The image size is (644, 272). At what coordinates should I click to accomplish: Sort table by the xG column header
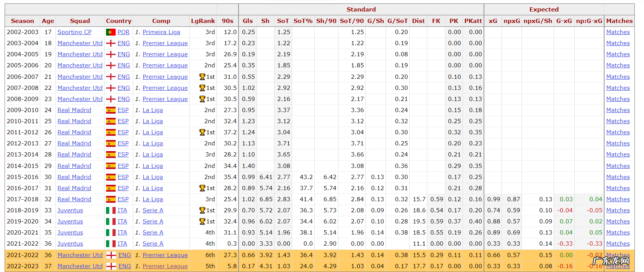coord(493,21)
